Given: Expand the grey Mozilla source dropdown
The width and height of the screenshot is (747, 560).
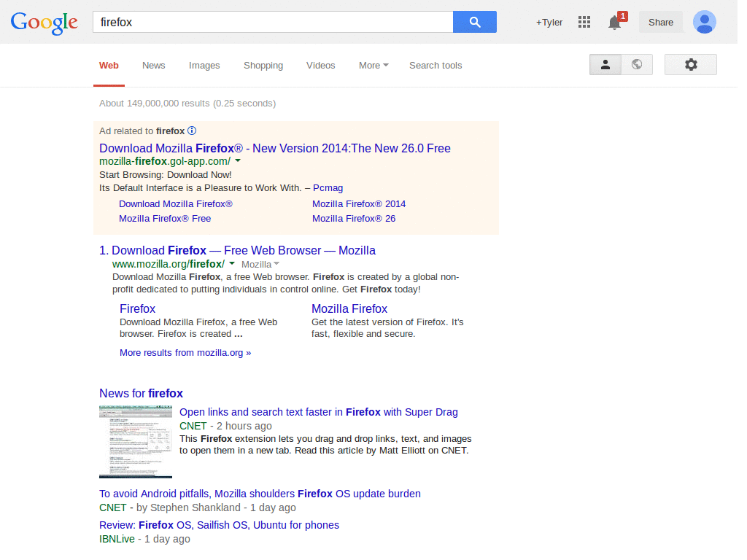Looking at the screenshot, I should coord(260,264).
